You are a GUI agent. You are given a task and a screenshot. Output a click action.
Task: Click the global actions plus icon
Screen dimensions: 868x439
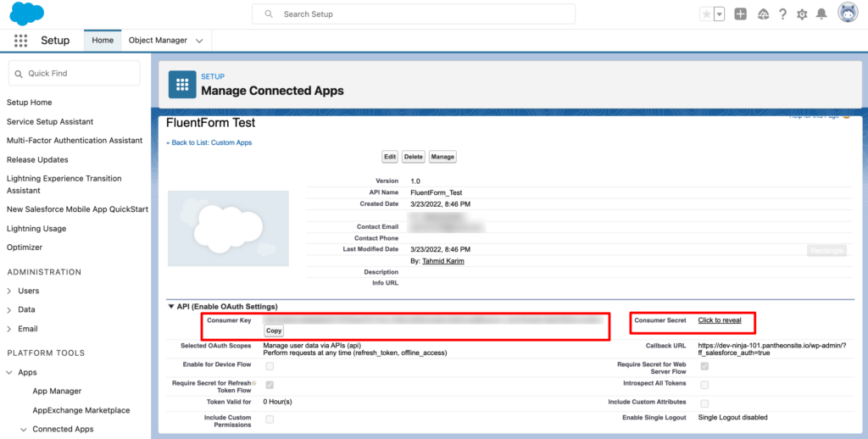[x=740, y=14]
